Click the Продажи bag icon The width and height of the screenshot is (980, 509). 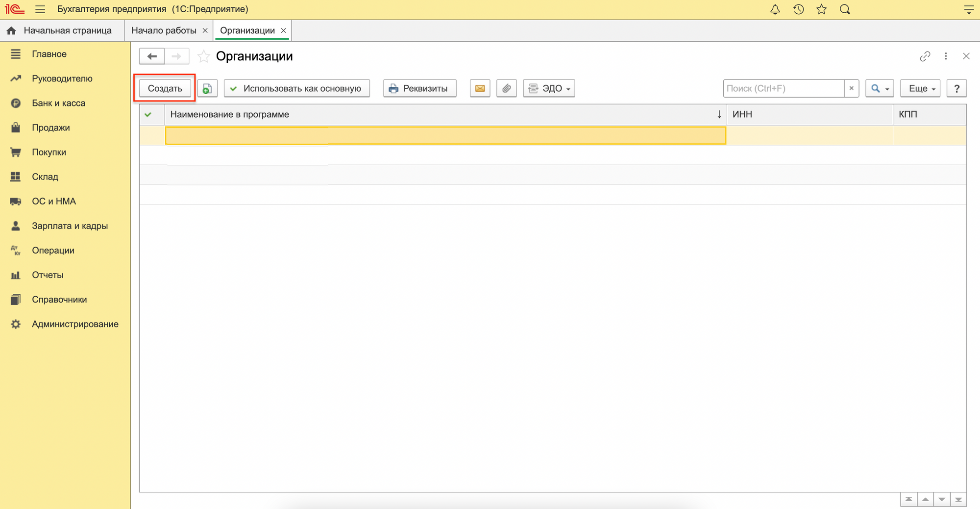[x=16, y=127]
